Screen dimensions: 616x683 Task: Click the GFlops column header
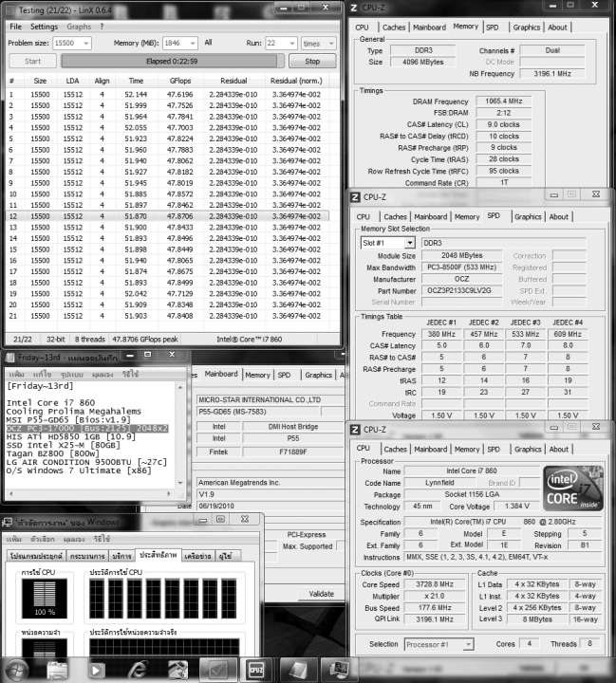(180, 81)
